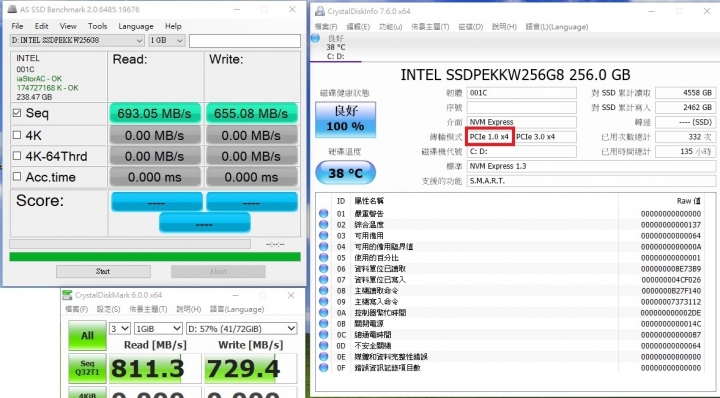Click the 2462 GB total writes value
The height and width of the screenshot is (398, 720).
[x=686, y=107]
